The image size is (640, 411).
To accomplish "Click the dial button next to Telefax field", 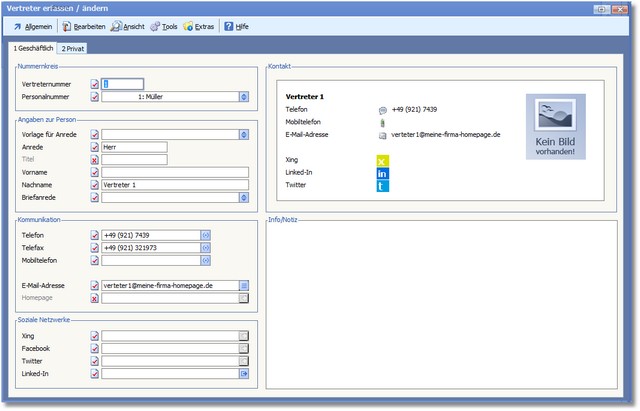I will click(206, 248).
